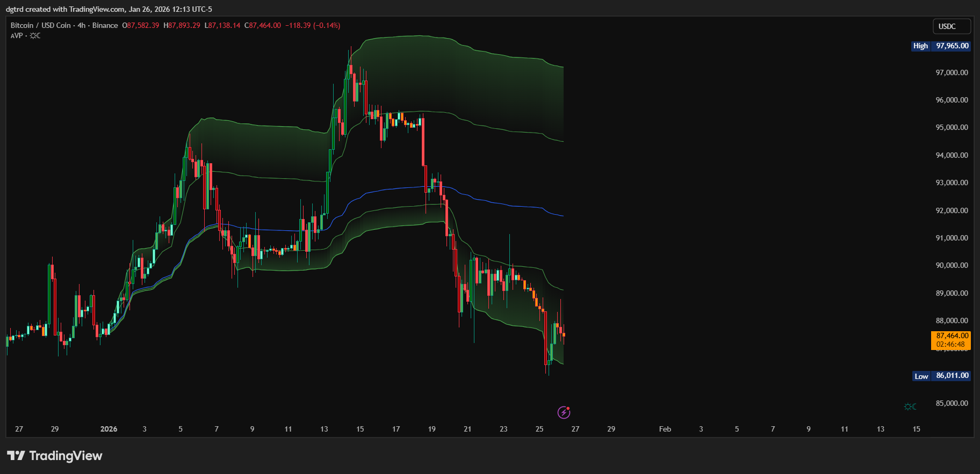This screenshot has width=980, height=474.
Task: Click the 91,000.00 price axis label
Action: coord(952,238)
